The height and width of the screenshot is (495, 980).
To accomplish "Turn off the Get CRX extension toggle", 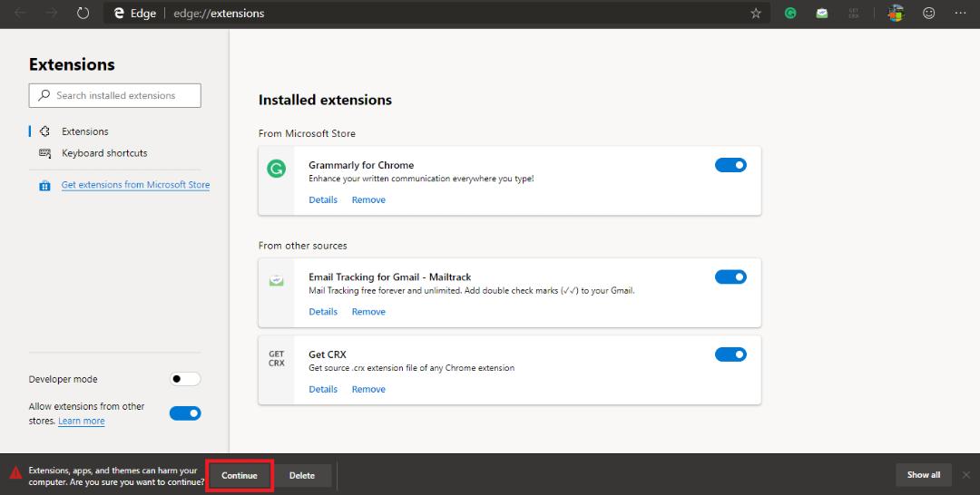I will click(730, 354).
